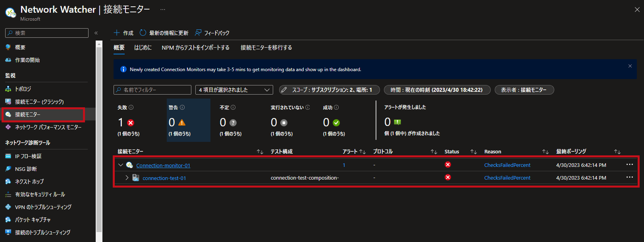The height and width of the screenshot is (242, 644).
Task: Sort by 接続モニター column arrows
Action: pos(260,152)
